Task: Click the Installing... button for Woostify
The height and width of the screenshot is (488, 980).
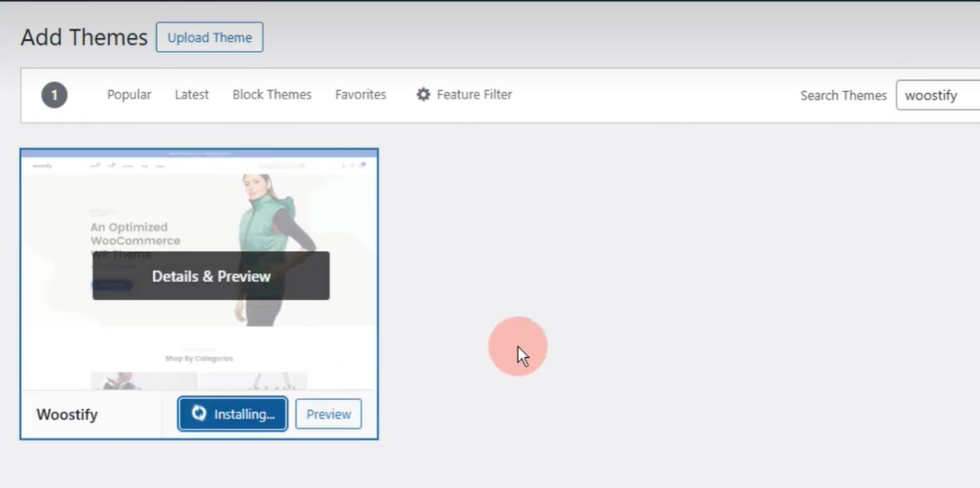Action: [x=232, y=414]
